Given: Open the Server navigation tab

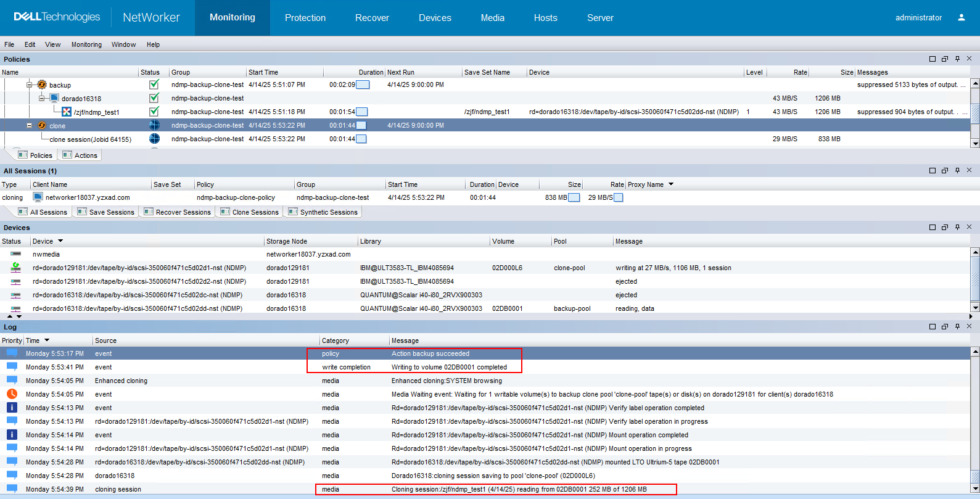Looking at the screenshot, I should [x=600, y=18].
